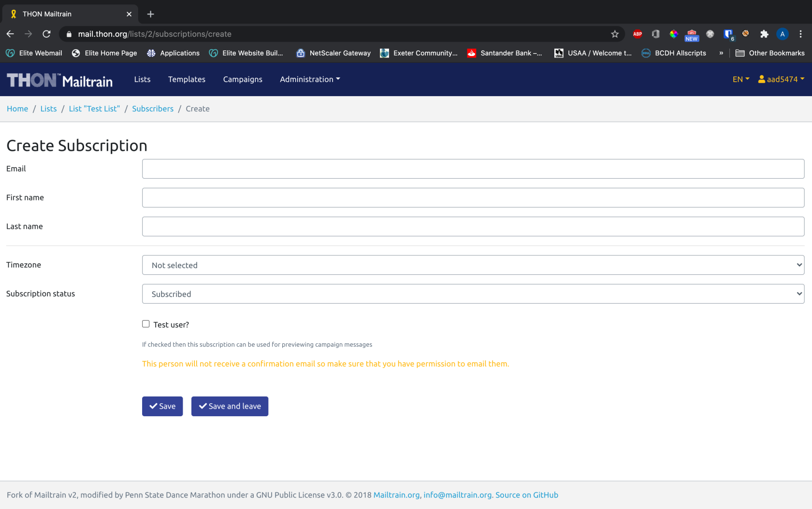
Task: Open Campaigns in navigation bar
Action: click(243, 79)
